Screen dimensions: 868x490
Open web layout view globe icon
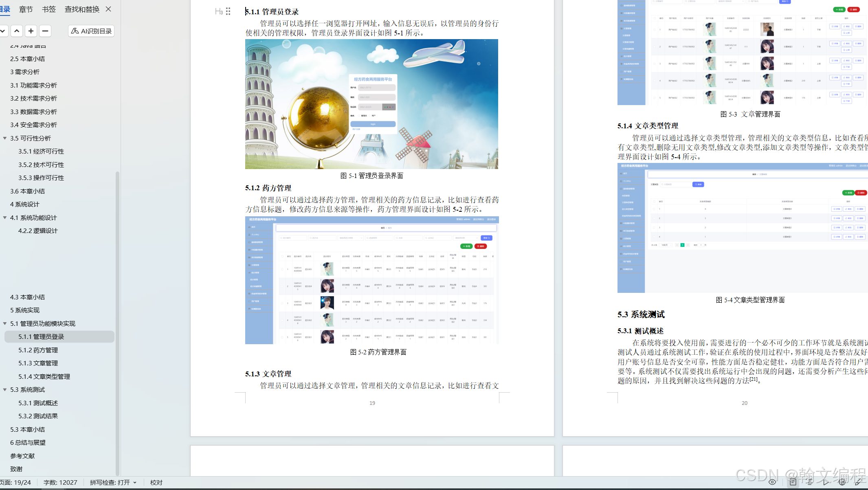842,482
